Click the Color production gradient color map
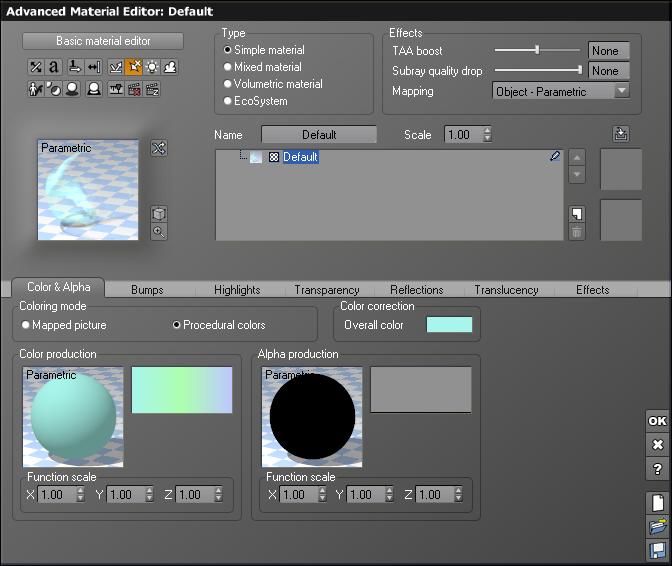 click(182, 390)
